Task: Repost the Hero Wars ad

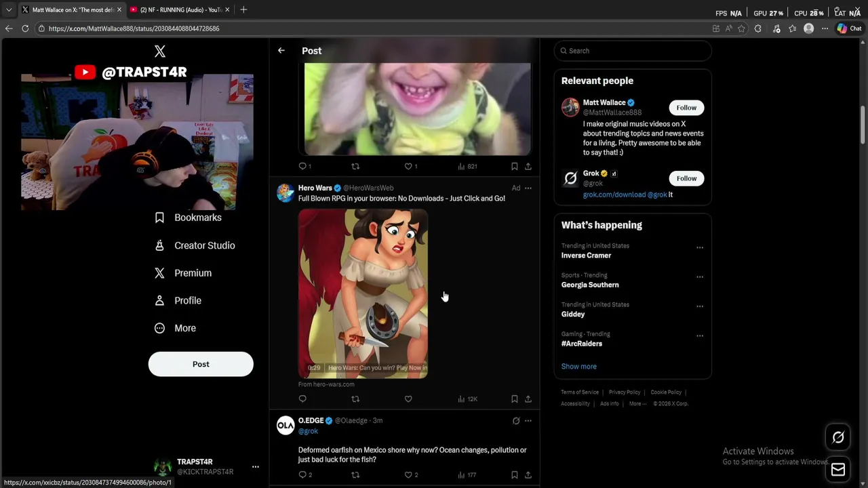Action: pos(355,399)
